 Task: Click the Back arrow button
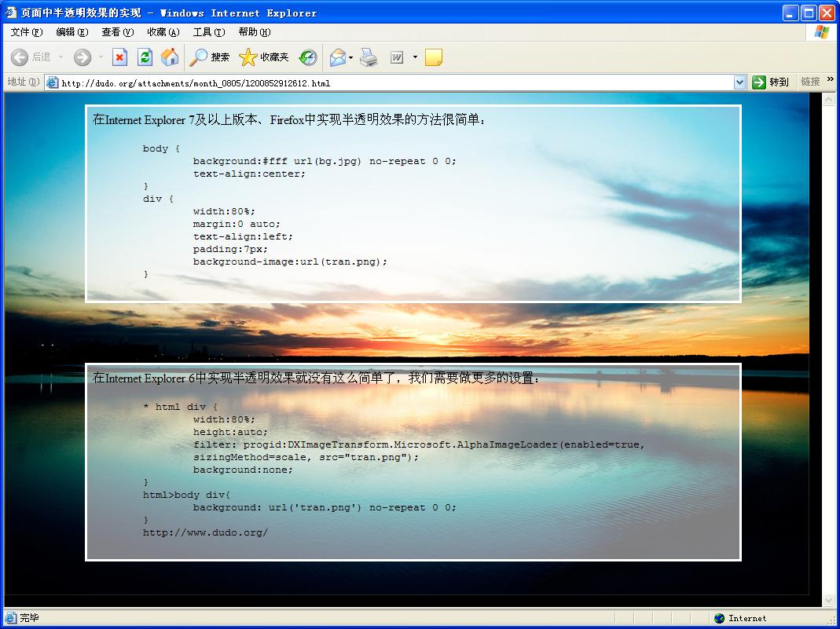(20, 57)
